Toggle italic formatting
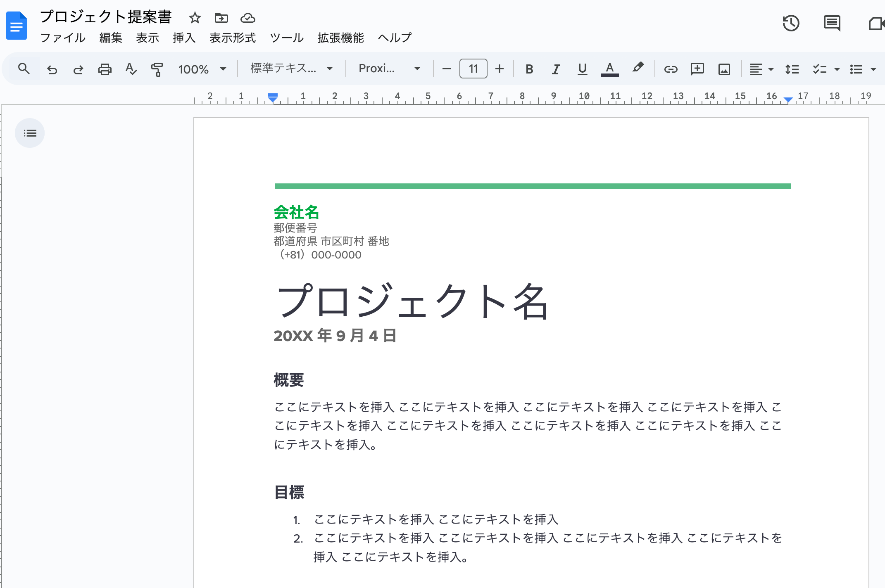The height and width of the screenshot is (588, 885). pyautogui.click(x=556, y=69)
